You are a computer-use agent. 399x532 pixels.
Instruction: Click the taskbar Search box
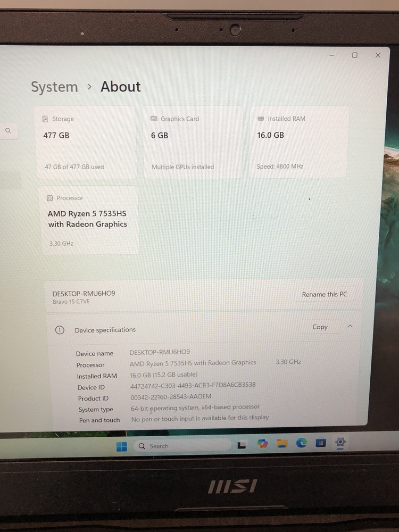click(x=182, y=446)
